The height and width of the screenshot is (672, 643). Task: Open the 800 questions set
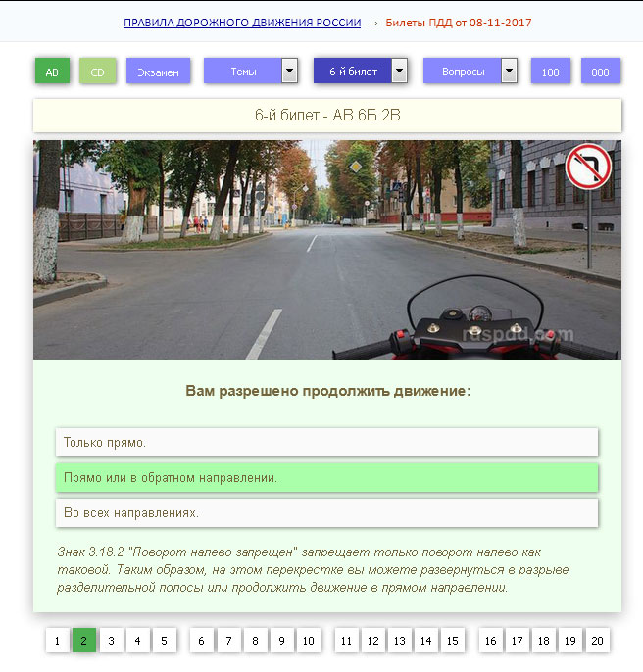[600, 72]
